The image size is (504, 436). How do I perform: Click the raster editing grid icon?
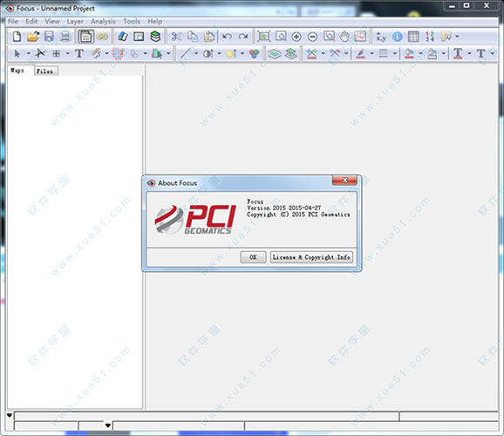point(118,53)
